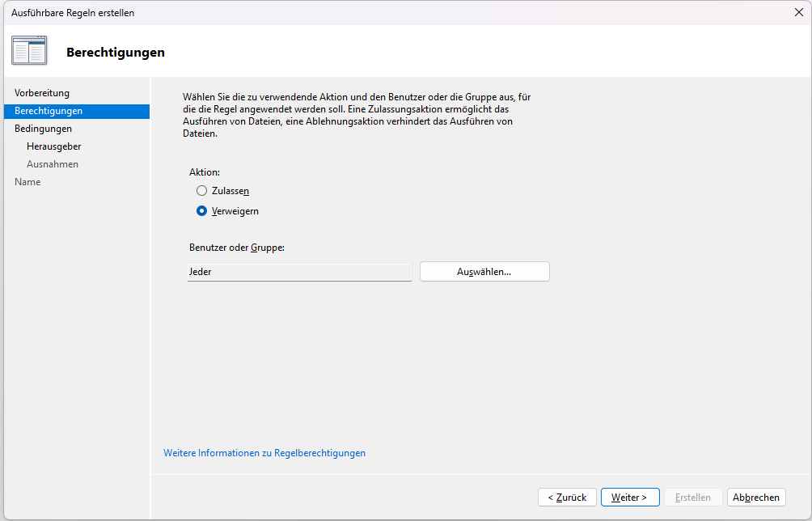Cancel the wizard with Abbrechen

(756, 498)
